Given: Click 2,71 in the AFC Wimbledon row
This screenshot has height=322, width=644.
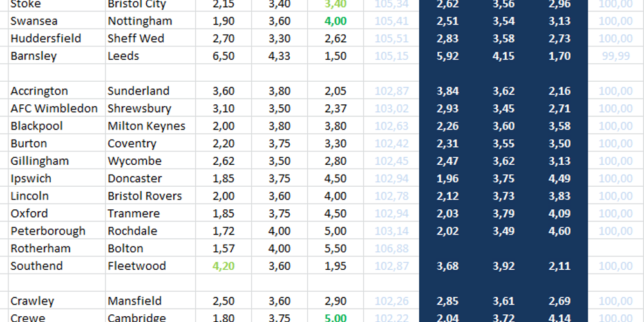Looking at the screenshot, I should tap(560, 108).
